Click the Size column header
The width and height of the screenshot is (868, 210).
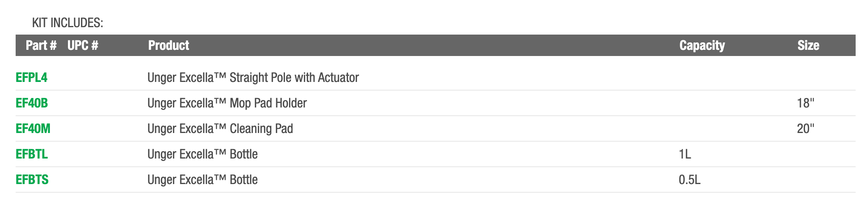[808, 45]
